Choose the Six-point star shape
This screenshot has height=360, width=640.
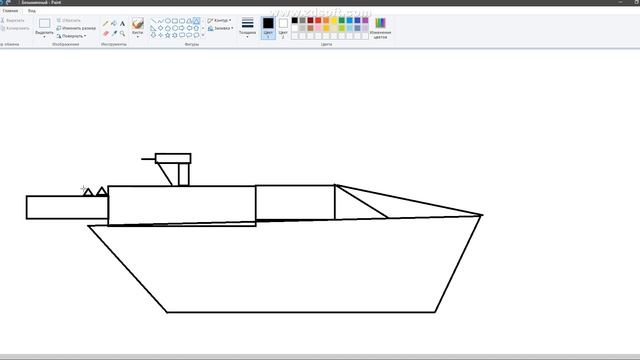pyautogui.click(x=175, y=35)
